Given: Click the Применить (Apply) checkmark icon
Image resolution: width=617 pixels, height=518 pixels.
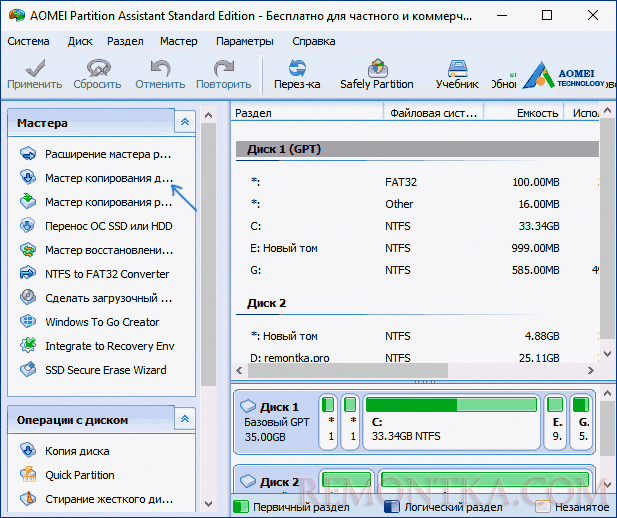Looking at the screenshot, I should [35, 68].
